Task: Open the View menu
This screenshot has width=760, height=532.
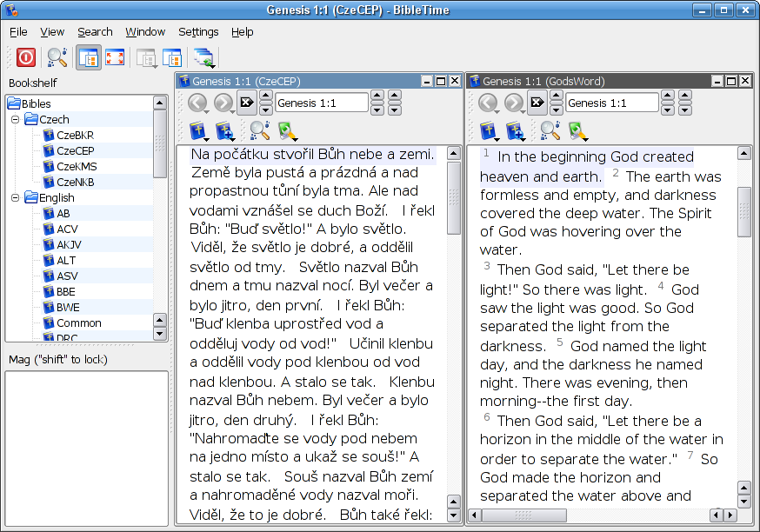Action: 52,32
